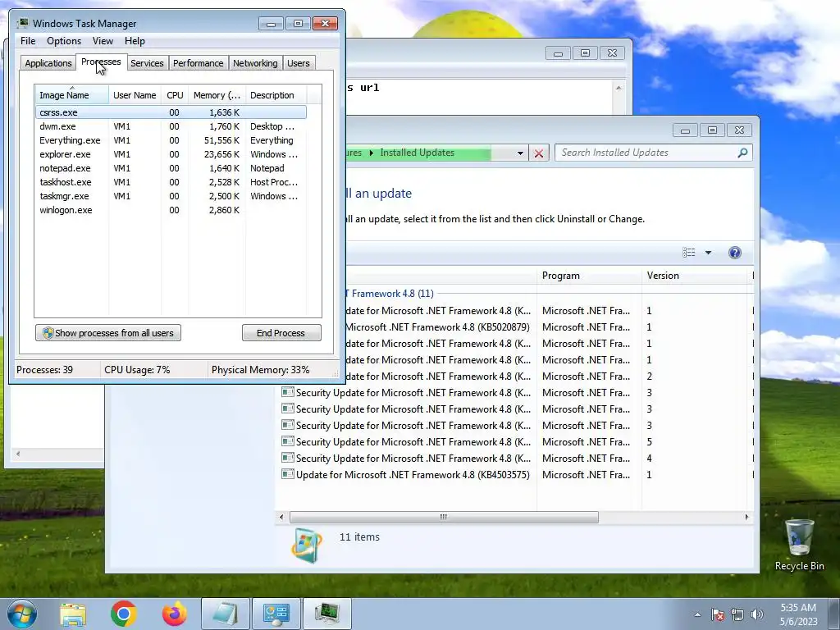Expand view options dropdown arrow
Image resolution: width=840 pixels, height=630 pixels.
point(708,253)
